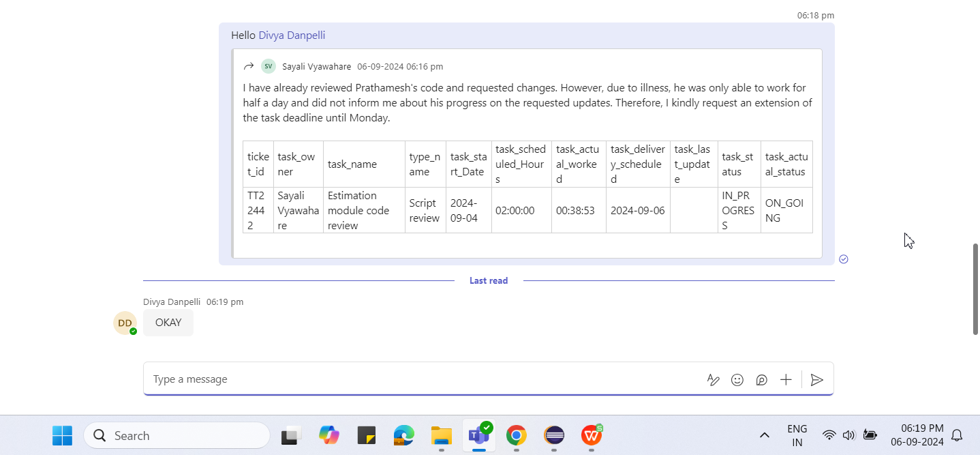The width and height of the screenshot is (980, 455).
Task: Click the battery status icon in tray
Action: 870,435
